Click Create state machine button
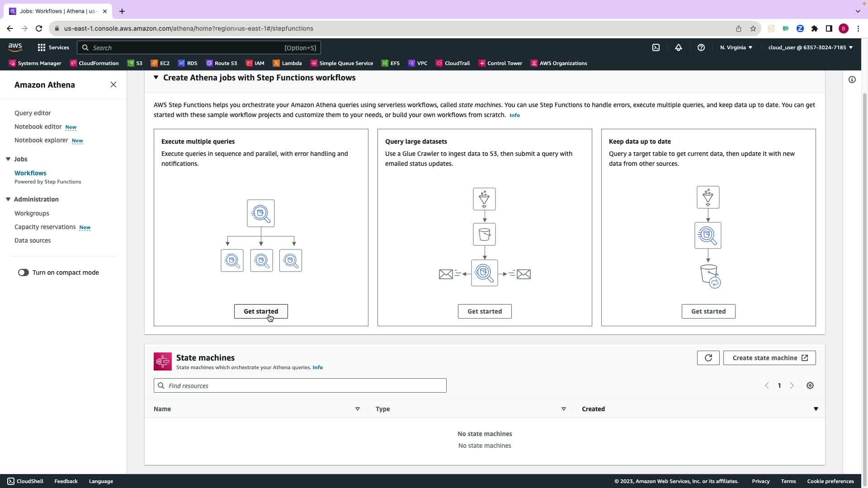The width and height of the screenshot is (868, 488). (769, 358)
